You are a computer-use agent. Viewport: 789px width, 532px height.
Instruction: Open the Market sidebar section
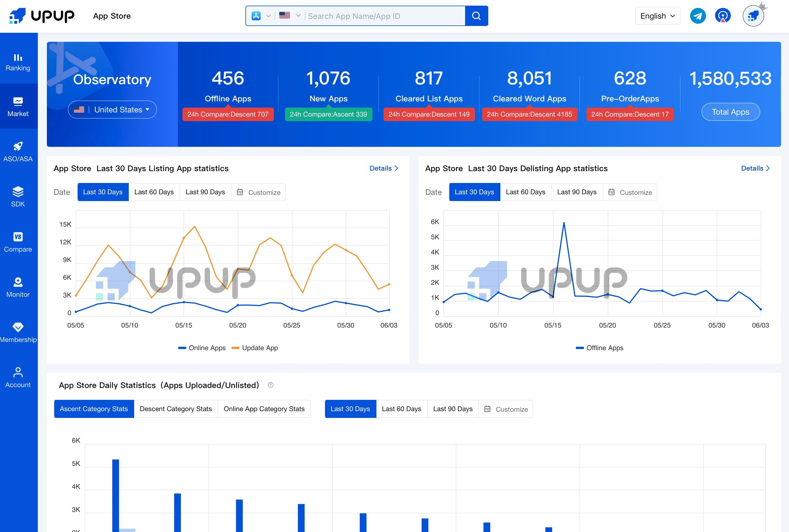pos(18,106)
